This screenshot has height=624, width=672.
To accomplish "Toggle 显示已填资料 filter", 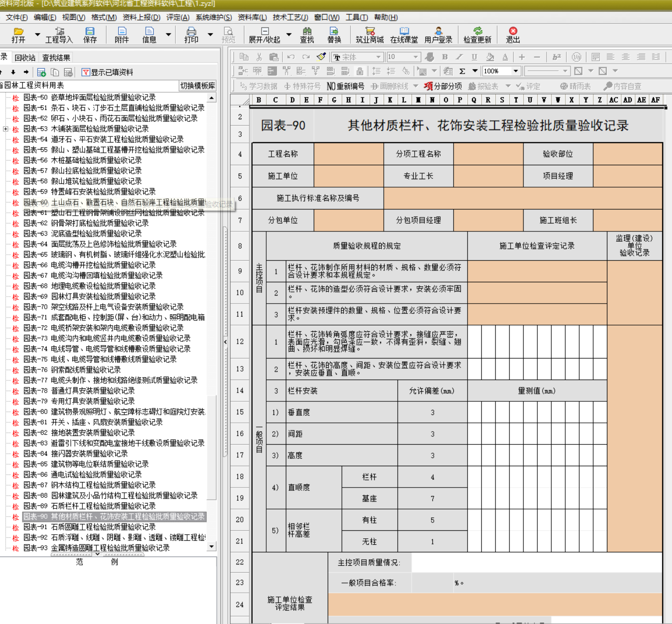I will (108, 72).
